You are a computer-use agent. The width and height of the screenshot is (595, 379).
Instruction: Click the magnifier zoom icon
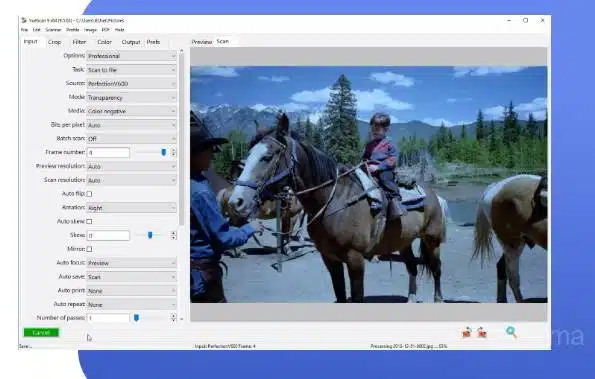tap(511, 332)
